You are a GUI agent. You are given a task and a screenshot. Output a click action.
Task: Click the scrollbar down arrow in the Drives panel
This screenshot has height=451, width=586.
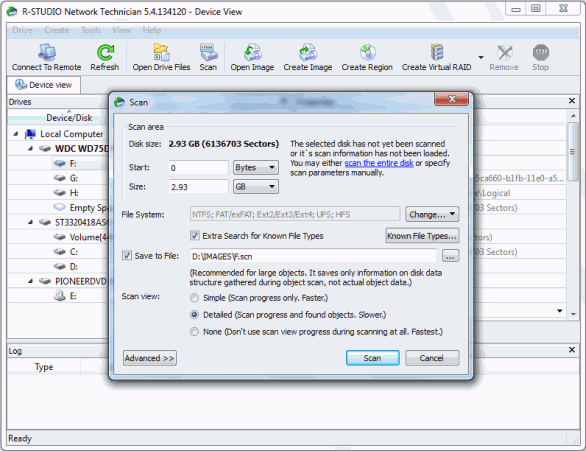[x=573, y=314]
